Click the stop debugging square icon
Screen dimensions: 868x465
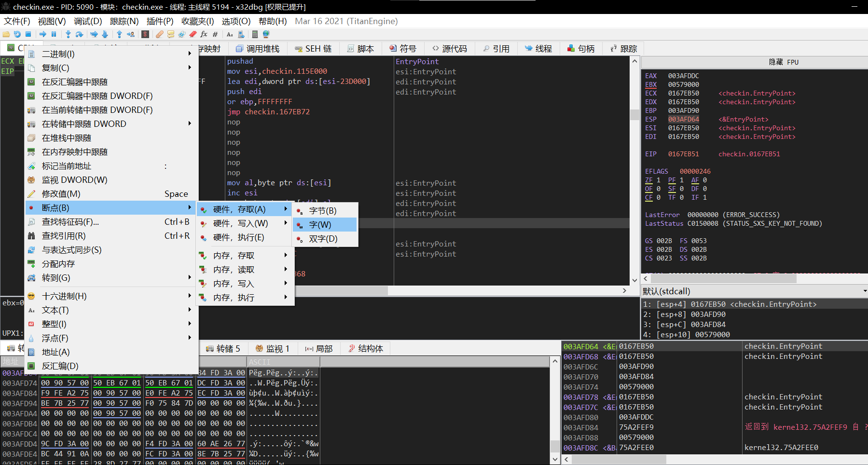click(x=28, y=34)
